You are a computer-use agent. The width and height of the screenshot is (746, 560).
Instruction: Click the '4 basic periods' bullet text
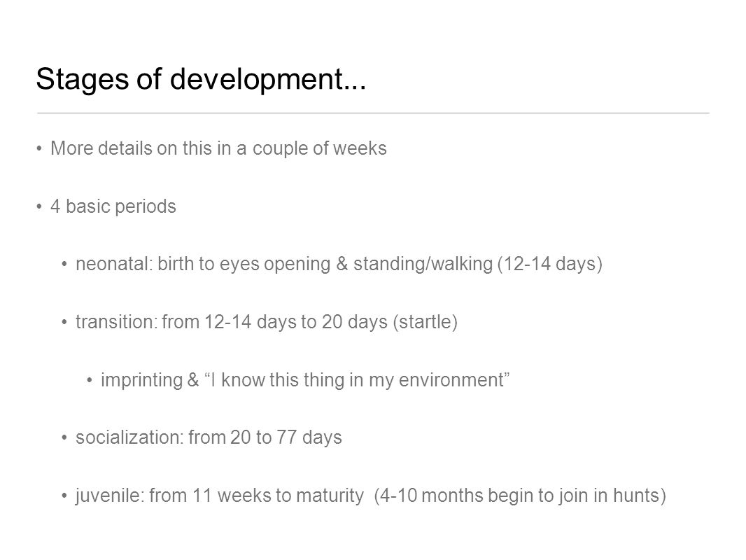pos(113,207)
